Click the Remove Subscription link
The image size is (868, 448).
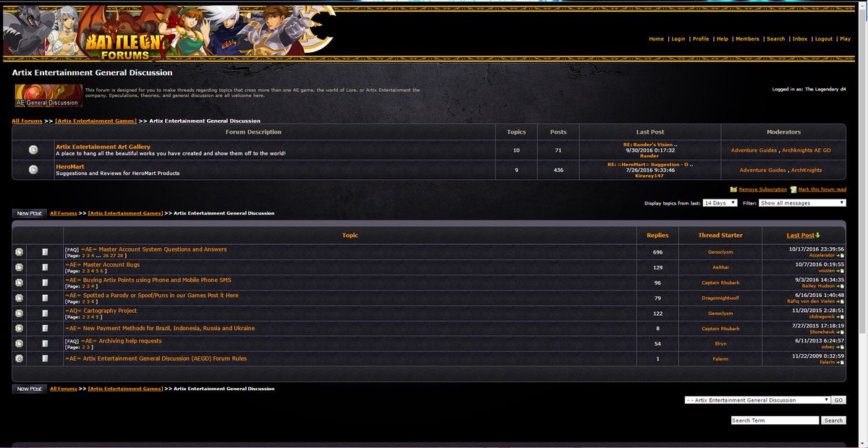(x=762, y=189)
